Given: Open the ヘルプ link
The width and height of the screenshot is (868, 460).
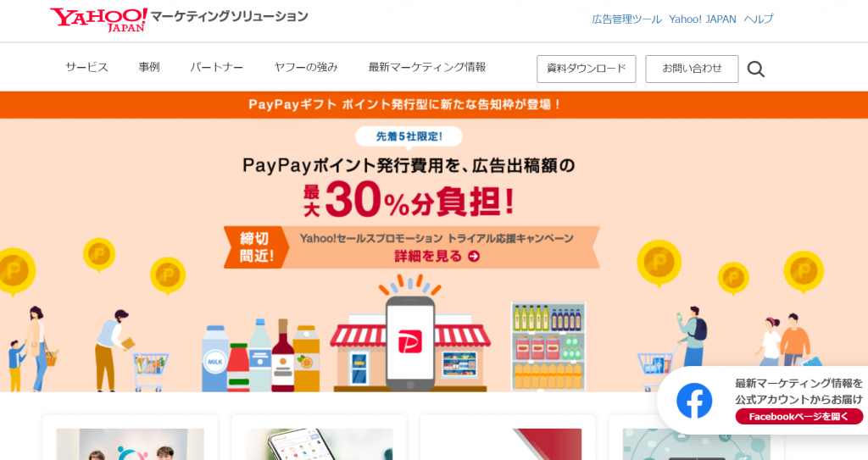Looking at the screenshot, I should click(759, 19).
